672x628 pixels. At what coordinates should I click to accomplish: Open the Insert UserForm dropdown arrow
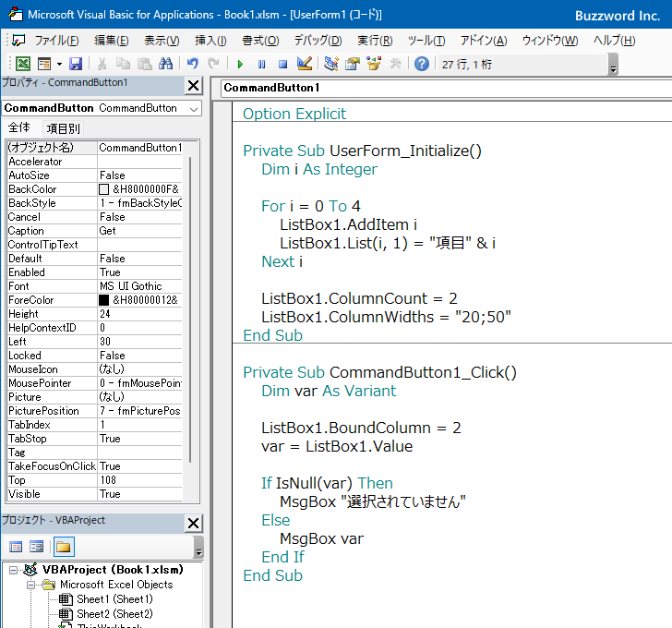pyautogui.click(x=59, y=65)
